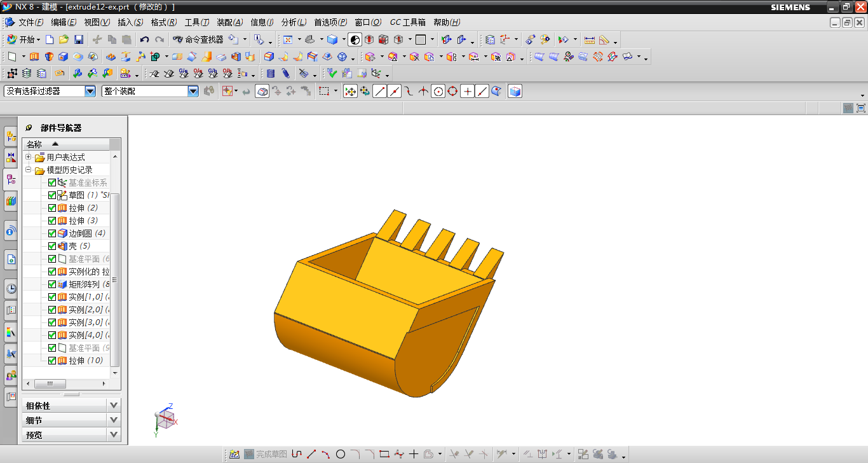
Task: Select the 拉伸 (3) feature row
Action: 66,221
